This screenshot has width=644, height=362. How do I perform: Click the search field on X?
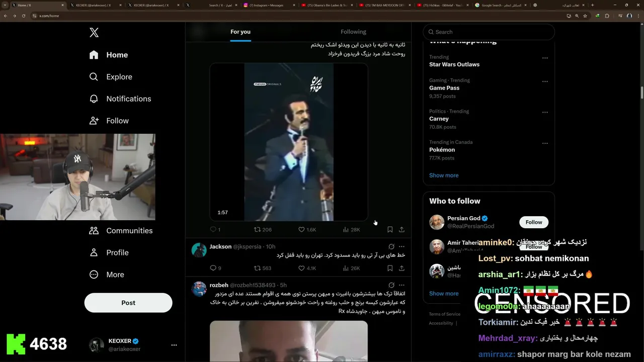click(489, 32)
